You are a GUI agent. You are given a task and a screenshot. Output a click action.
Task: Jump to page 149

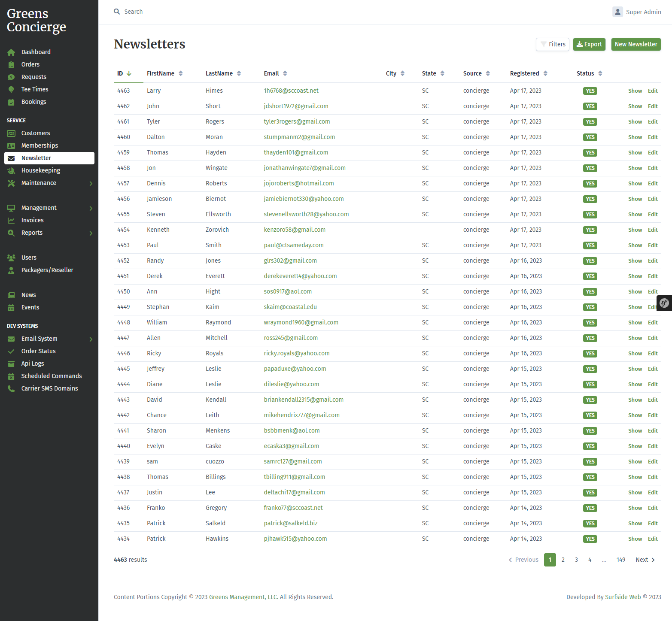(621, 560)
